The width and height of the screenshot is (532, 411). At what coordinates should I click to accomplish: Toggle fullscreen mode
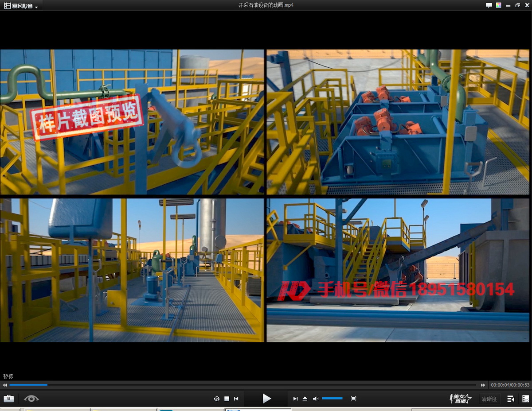pyautogui.click(x=353, y=399)
